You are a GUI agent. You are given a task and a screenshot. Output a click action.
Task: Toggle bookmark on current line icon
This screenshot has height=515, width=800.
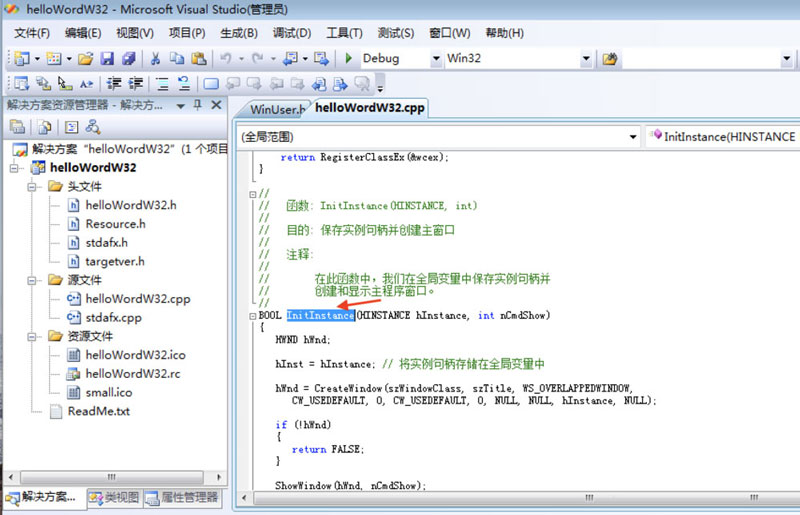(x=211, y=83)
